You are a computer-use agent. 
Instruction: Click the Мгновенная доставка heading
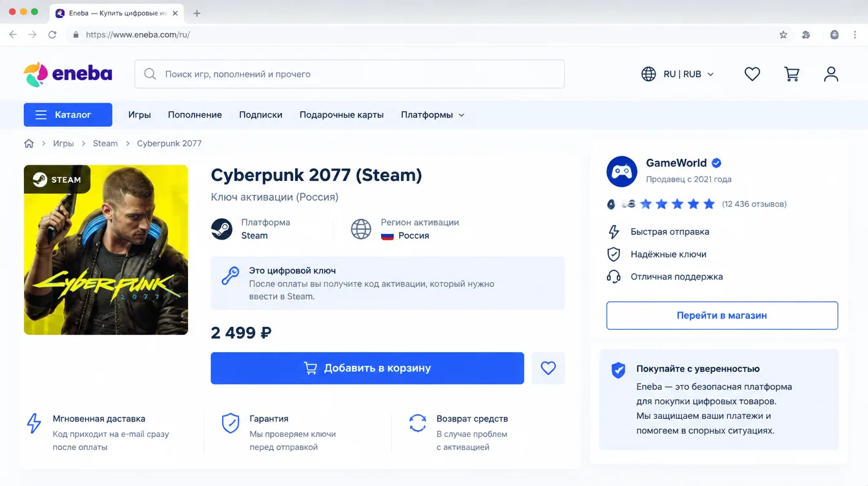[x=99, y=419]
